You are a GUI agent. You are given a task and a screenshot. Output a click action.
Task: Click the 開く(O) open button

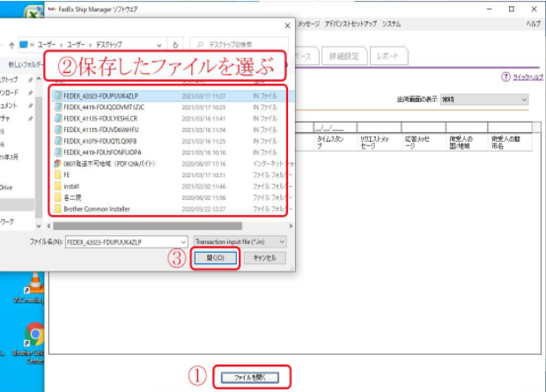(216, 258)
